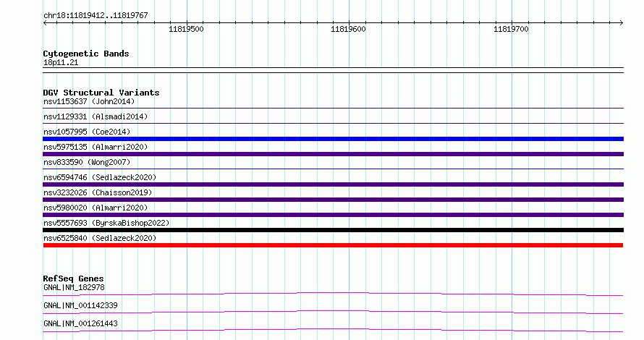The image size is (644, 340).
Task: Open variant nsv3232026 (Chaisson2019)
Action: coord(98,192)
